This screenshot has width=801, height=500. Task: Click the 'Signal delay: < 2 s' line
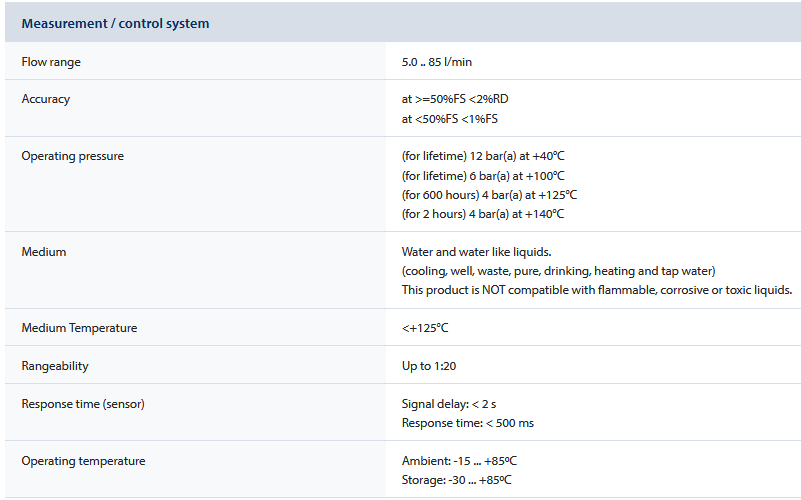pyautogui.click(x=449, y=404)
